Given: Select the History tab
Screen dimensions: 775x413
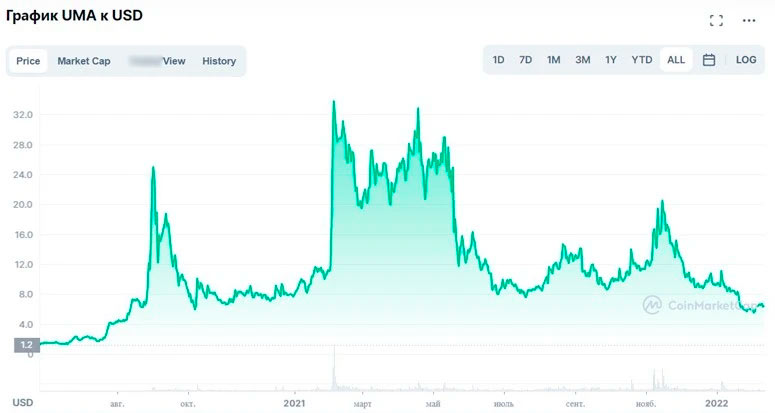Looking at the screenshot, I should point(219,61).
